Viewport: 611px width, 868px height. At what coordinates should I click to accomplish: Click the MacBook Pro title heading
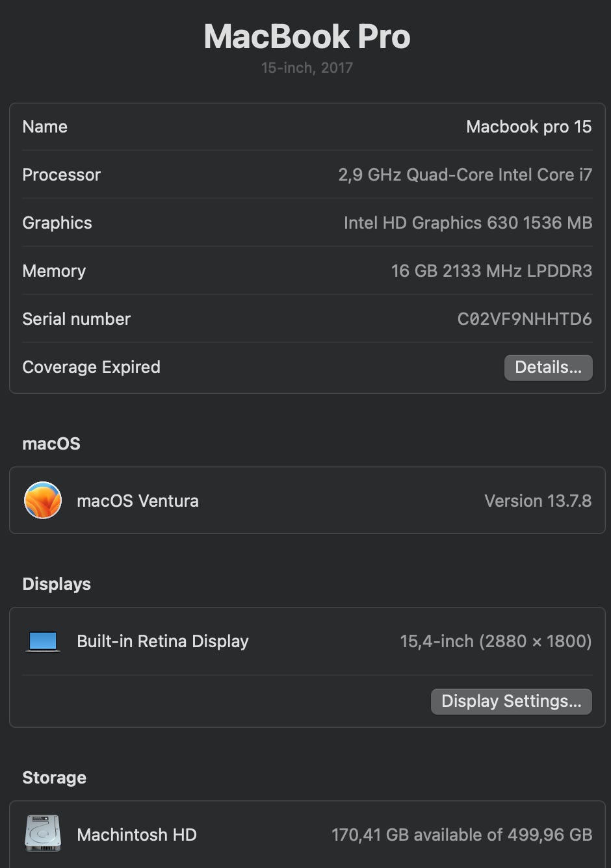click(307, 36)
